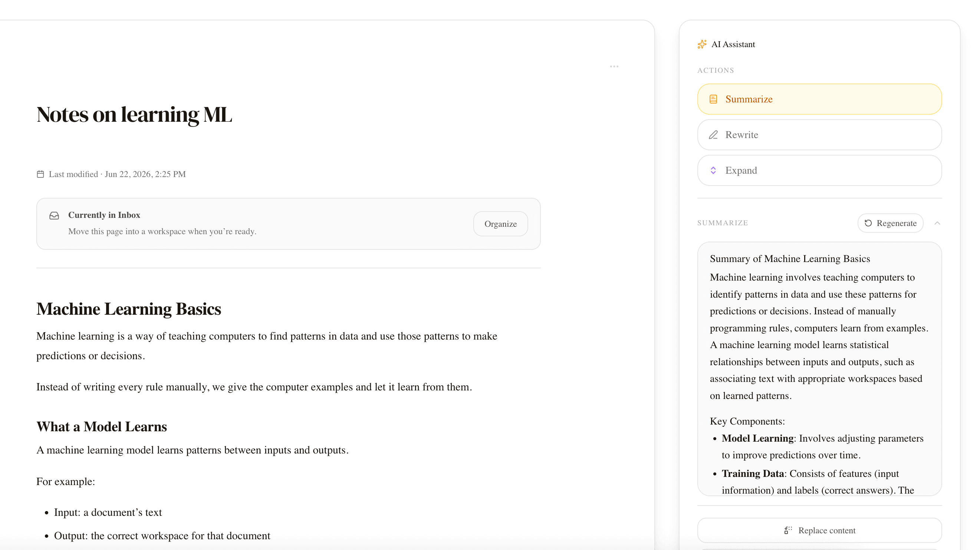Viewport: 980px width, 550px height.
Task: Click the AI Assistant panel title
Action: [733, 44]
